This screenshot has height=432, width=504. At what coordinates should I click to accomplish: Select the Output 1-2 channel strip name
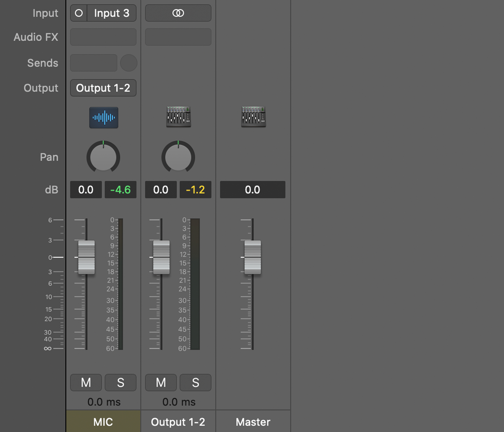(178, 422)
